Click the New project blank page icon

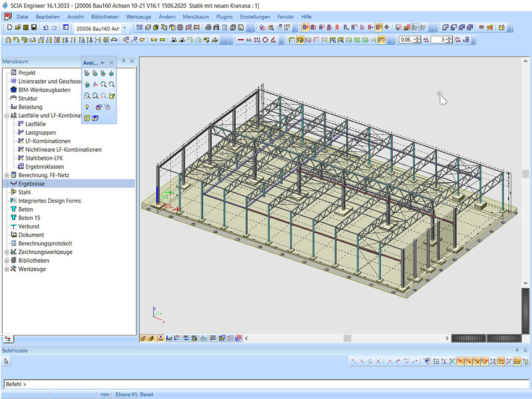point(9,28)
